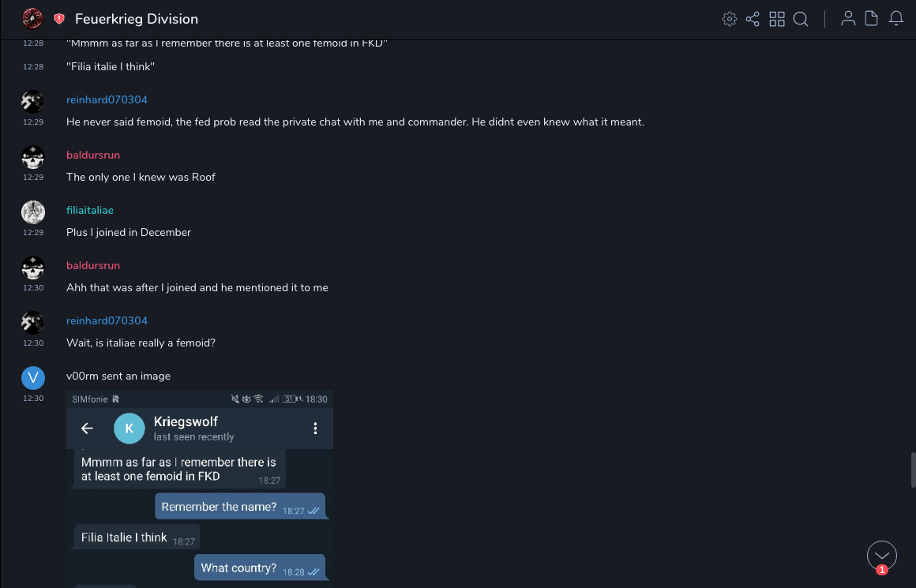
Task: Click the files document icon
Action: point(872,19)
